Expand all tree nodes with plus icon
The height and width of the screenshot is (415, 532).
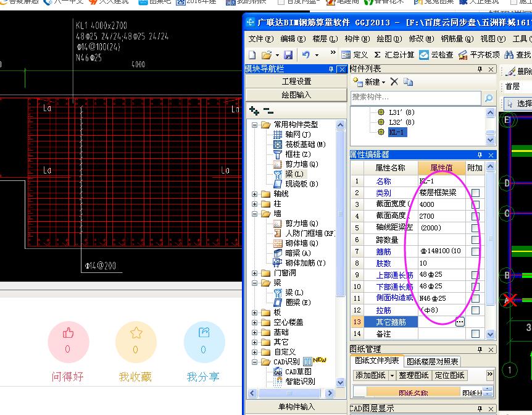click(254, 111)
